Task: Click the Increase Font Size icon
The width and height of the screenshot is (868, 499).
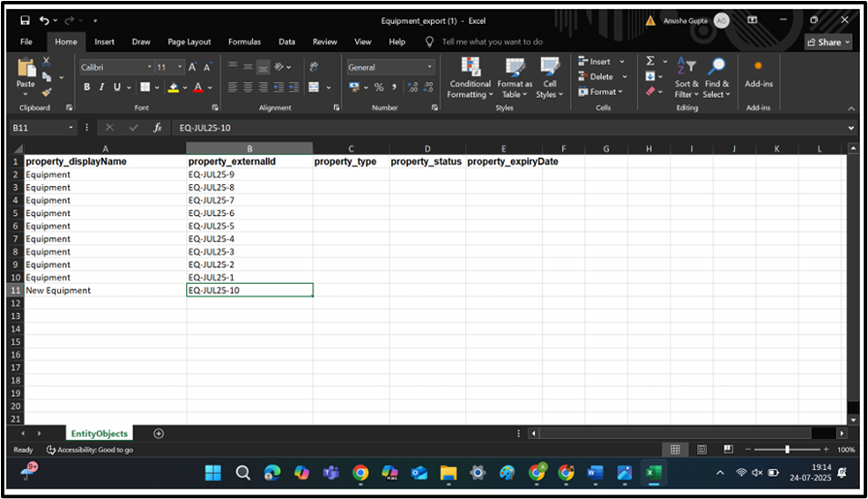Action: 192,67
